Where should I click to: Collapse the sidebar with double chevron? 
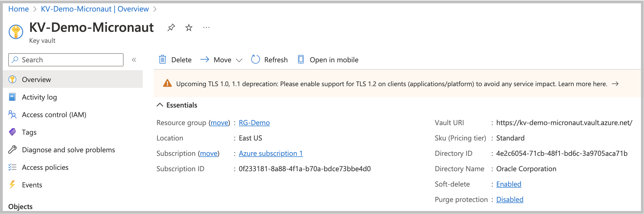(x=134, y=60)
